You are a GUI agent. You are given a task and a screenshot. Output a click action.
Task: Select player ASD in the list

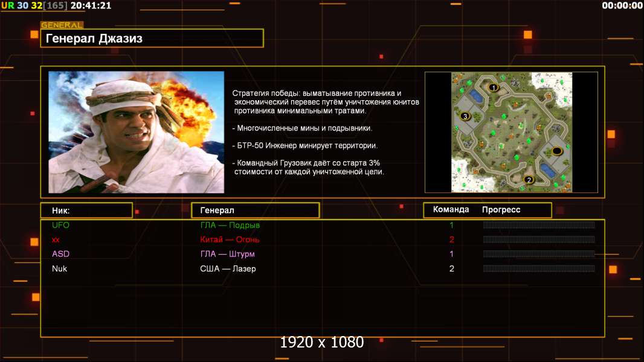point(61,254)
